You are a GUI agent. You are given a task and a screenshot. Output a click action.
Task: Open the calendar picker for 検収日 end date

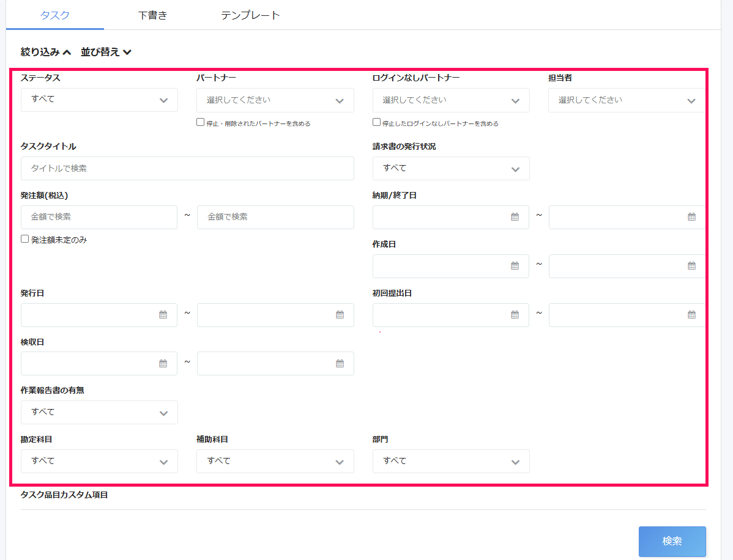point(338,363)
